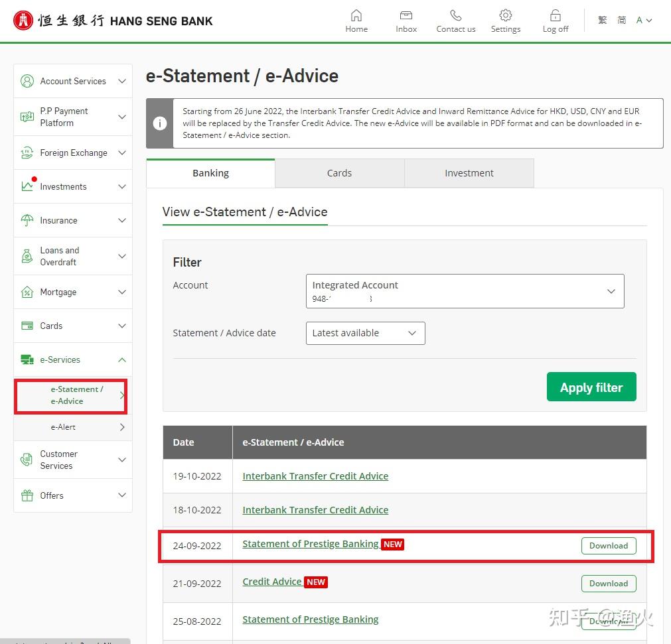Image resolution: width=671 pixels, height=644 pixels.
Task: Click the Offers gift icon in sidebar
Action: [x=27, y=495]
